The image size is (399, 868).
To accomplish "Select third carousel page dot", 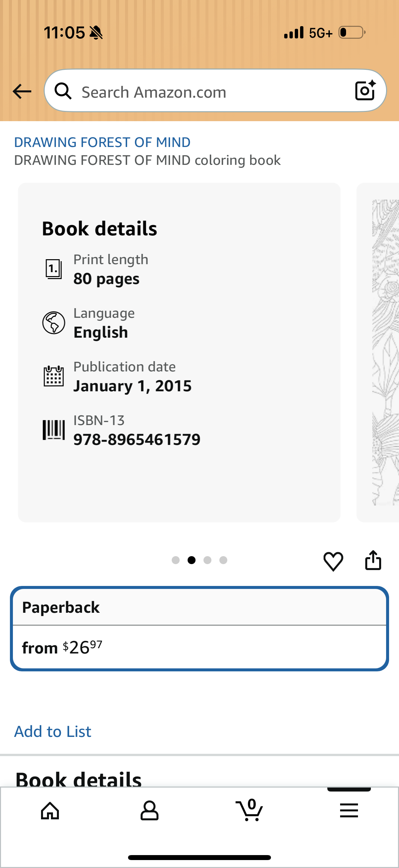I will click(207, 560).
